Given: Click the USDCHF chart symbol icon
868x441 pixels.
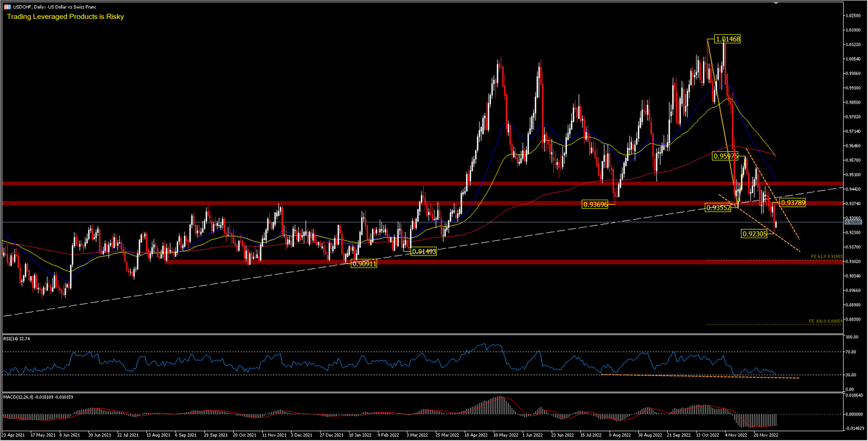Looking at the screenshot, I should click(x=8, y=7).
